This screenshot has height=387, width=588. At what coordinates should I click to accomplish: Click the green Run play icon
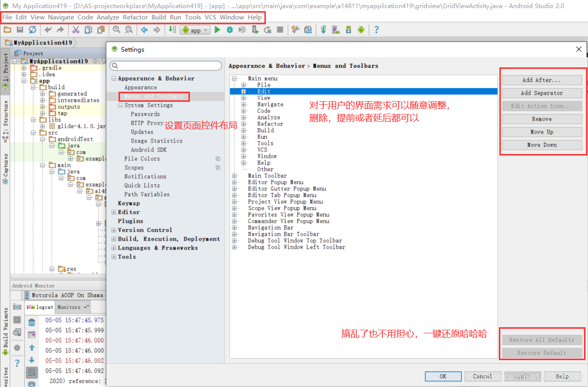pos(217,30)
